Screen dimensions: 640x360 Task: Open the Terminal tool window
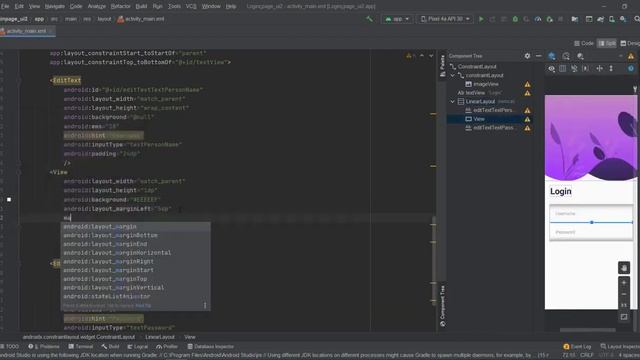(x=81, y=347)
